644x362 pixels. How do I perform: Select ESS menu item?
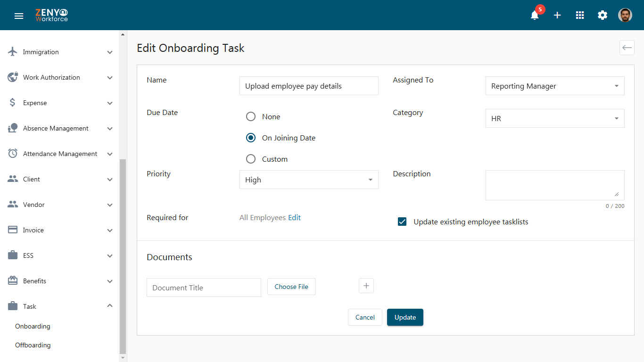point(28,255)
